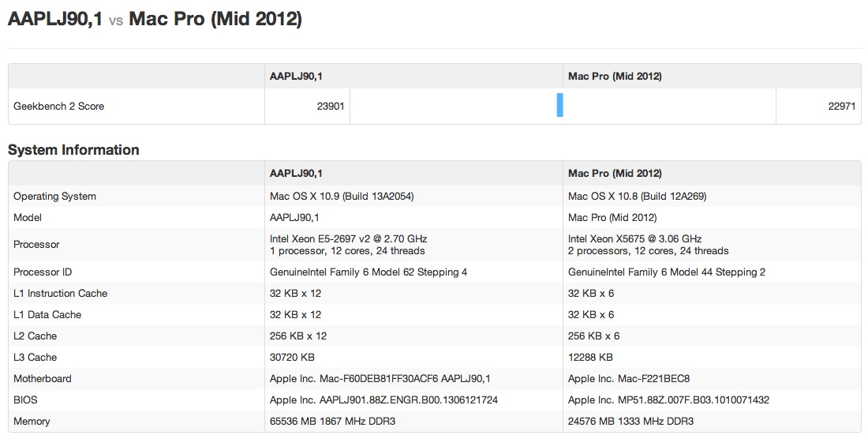
Task: Click AAPLJ90,1 header in score table
Action: [x=296, y=77]
